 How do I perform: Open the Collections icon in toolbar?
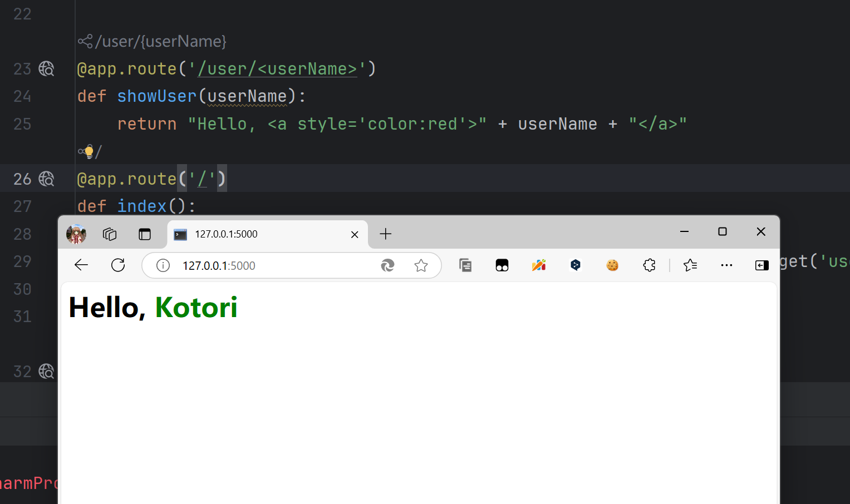(x=465, y=265)
